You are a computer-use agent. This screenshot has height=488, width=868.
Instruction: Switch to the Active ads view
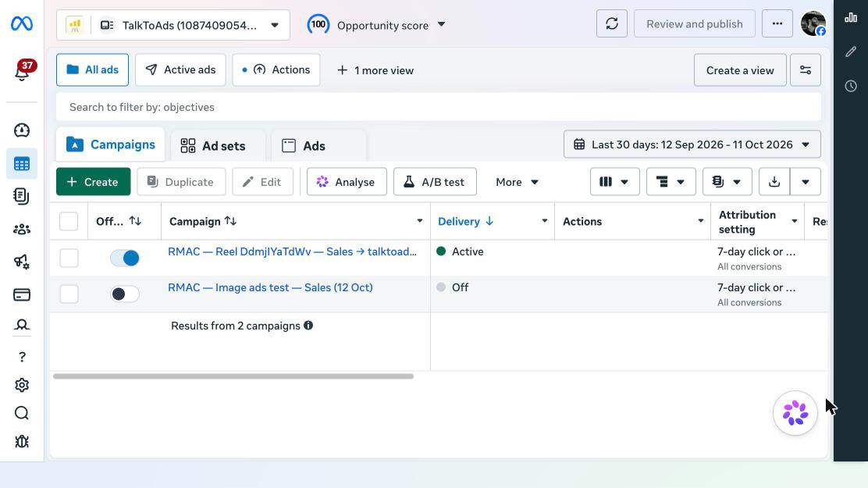pos(180,69)
